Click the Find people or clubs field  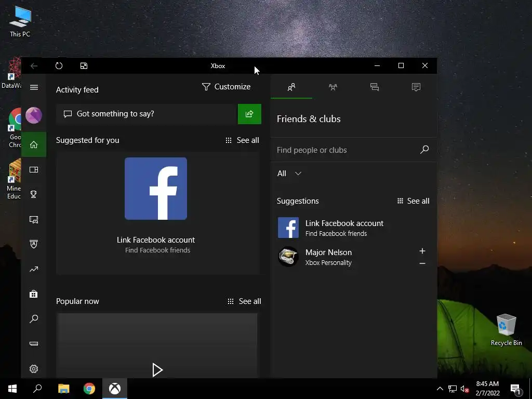[346, 150]
